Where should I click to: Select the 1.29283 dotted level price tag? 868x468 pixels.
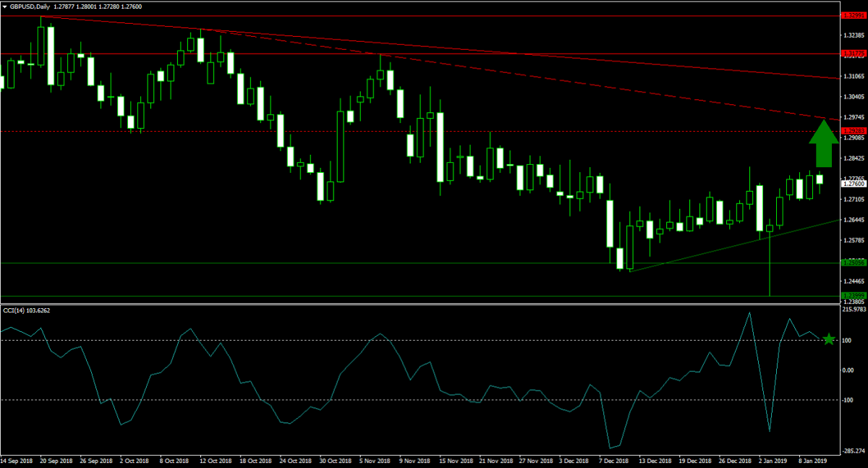853,131
